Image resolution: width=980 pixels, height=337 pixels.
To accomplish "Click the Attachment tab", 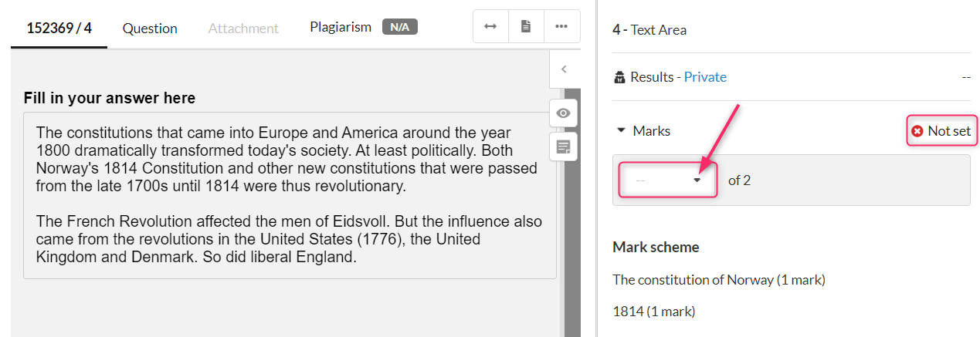I will 243,29.
